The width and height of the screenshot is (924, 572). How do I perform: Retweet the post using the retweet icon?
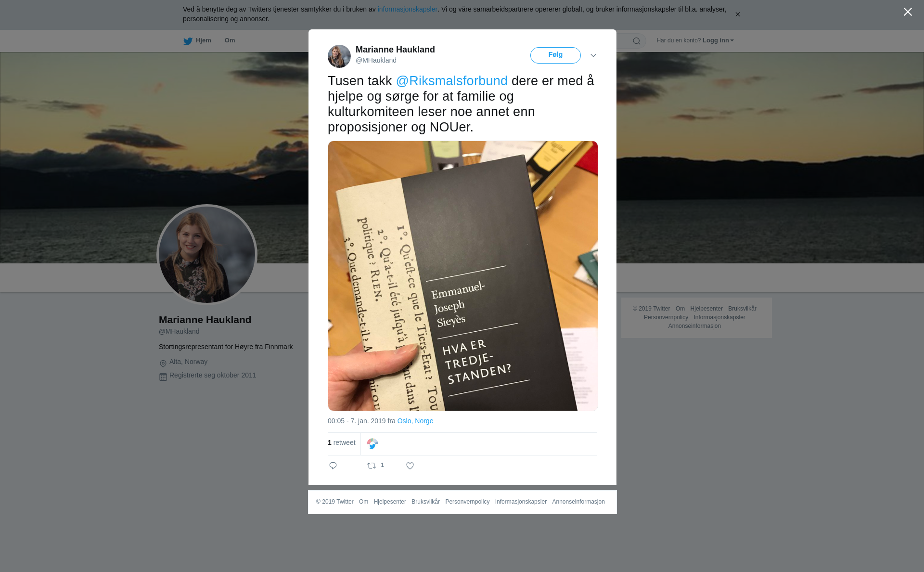click(372, 466)
